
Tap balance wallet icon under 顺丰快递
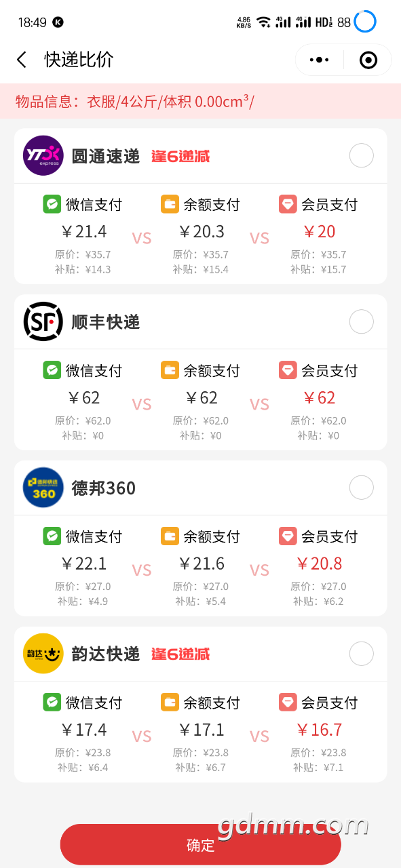pos(170,370)
